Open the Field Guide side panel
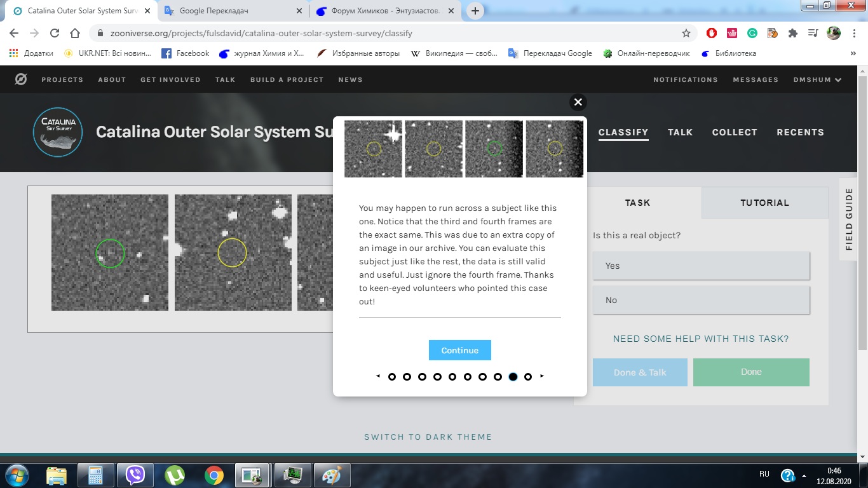 coord(849,219)
